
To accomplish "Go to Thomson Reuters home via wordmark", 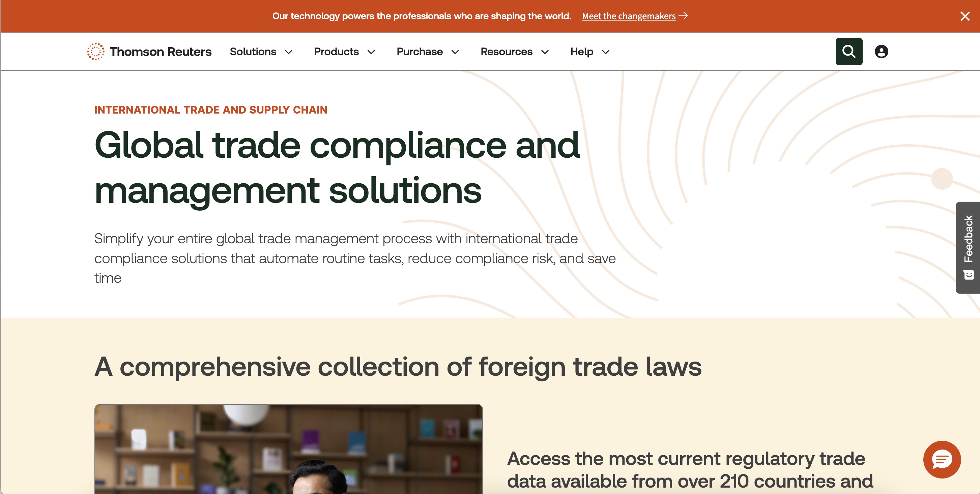I will coord(161,51).
